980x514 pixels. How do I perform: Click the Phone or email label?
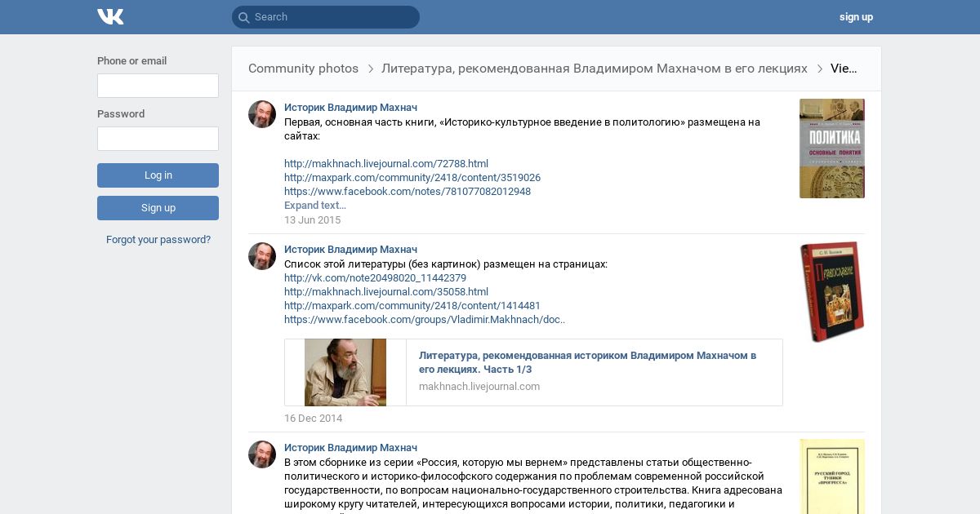coord(131,61)
